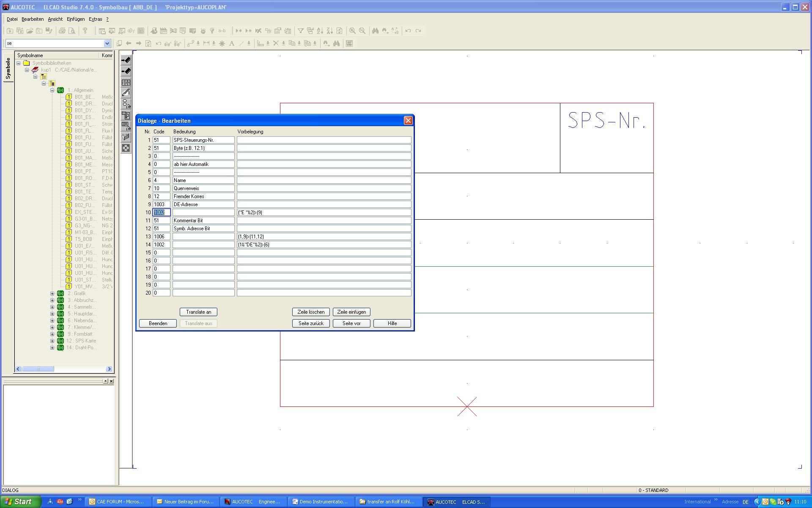Select the vertical Symbole tab
The width and height of the screenshot is (812, 508).
tap(8, 68)
